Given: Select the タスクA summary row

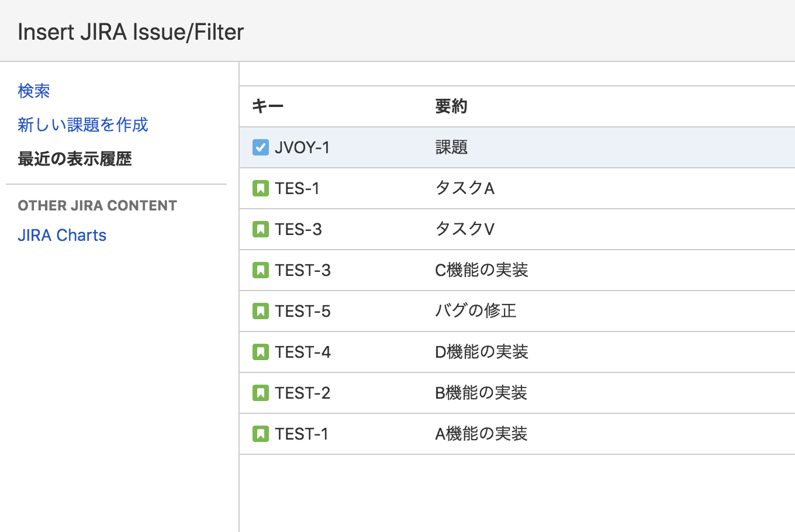Looking at the screenshot, I should point(465,188).
